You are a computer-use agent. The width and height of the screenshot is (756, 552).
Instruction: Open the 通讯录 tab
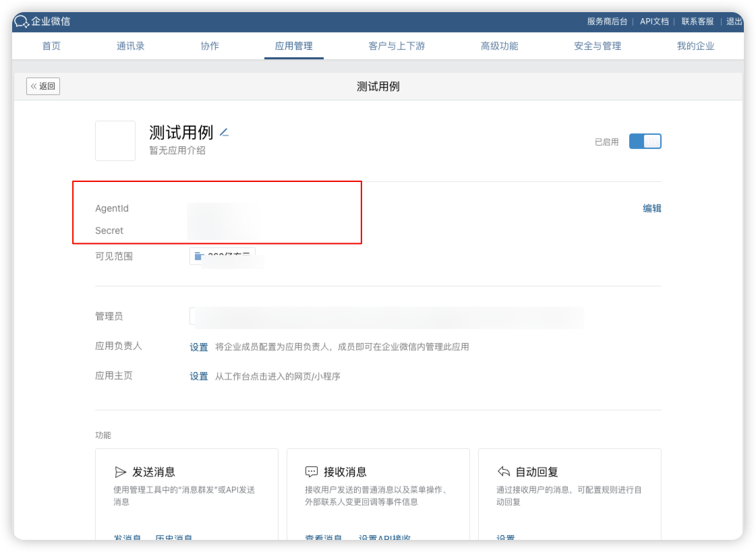pyautogui.click(x=130, y=46)
